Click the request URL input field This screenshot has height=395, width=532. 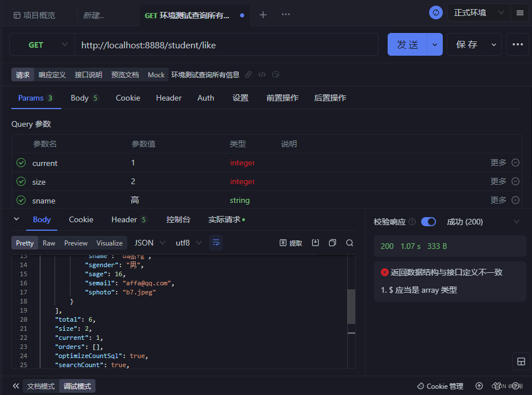coord(226,44)
